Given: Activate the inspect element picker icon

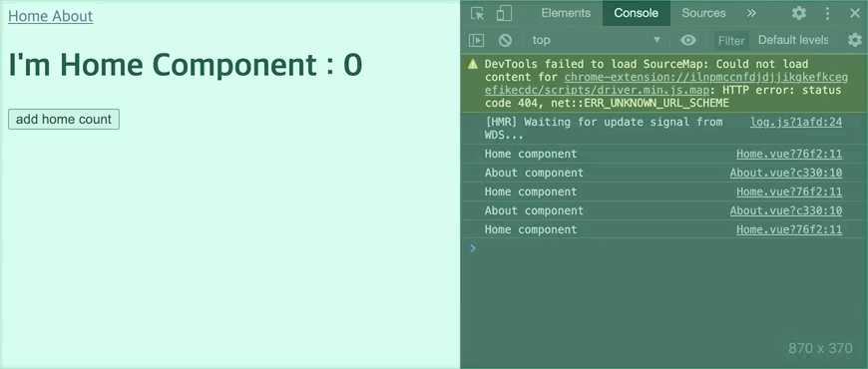Looking at the screenshot, I should [477, 13].
